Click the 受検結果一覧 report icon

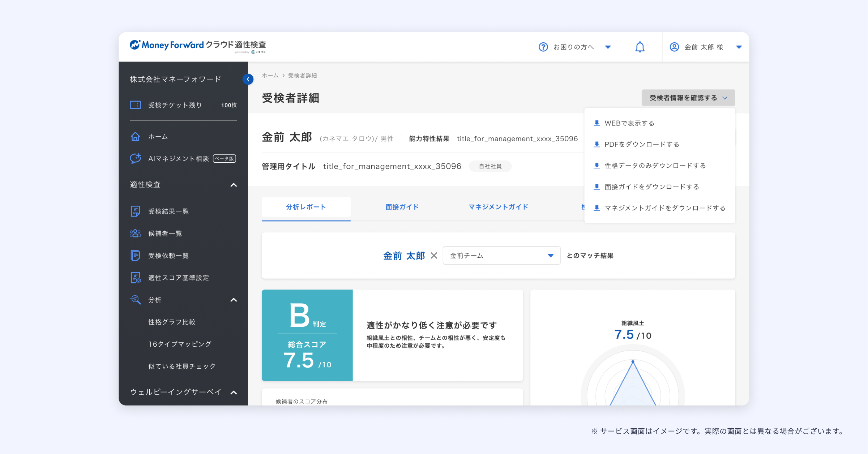(x=135, y=211)
